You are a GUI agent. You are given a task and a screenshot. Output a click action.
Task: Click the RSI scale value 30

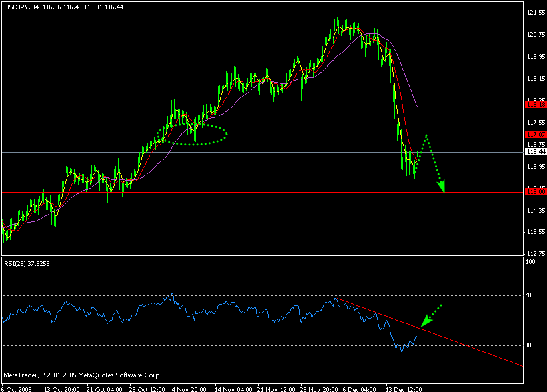click(528, 345)
